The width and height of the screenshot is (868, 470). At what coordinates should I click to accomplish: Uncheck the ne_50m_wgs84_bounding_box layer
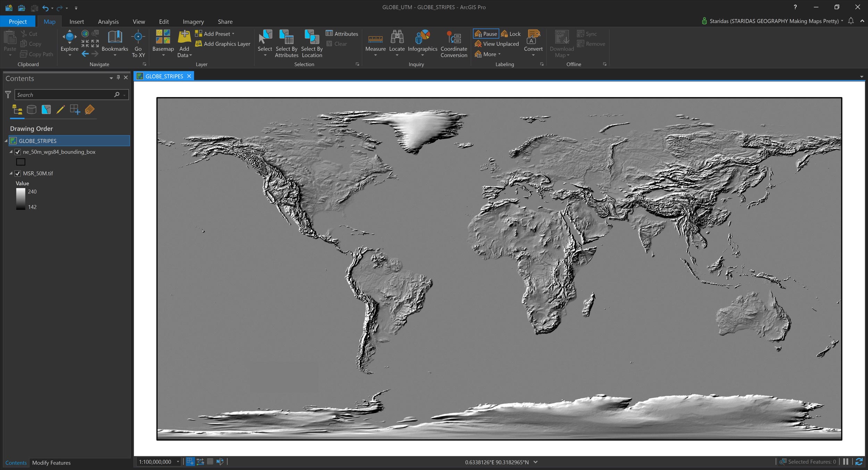(18, 152)
